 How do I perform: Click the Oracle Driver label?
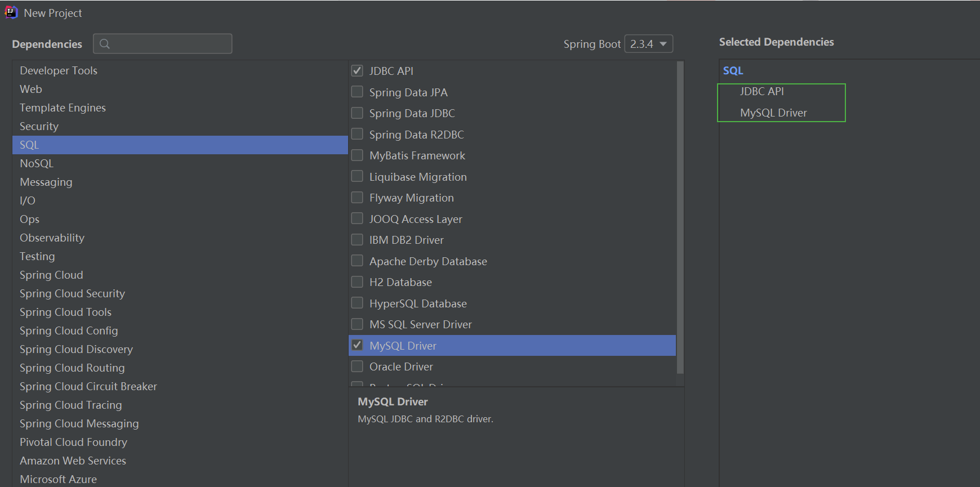tap(401, 367)
